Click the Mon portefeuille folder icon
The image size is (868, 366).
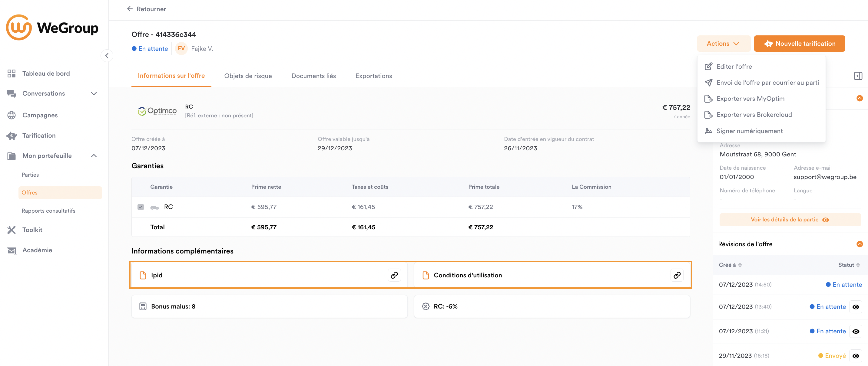pos(12,156)
